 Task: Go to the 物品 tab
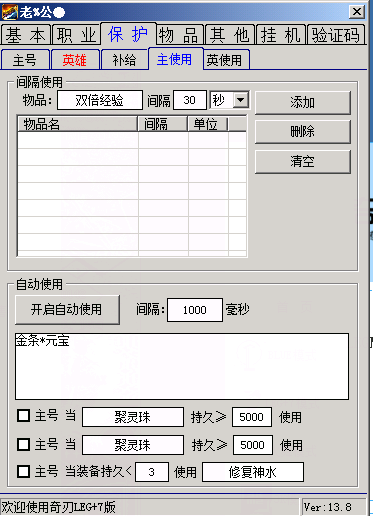(179, 35)
